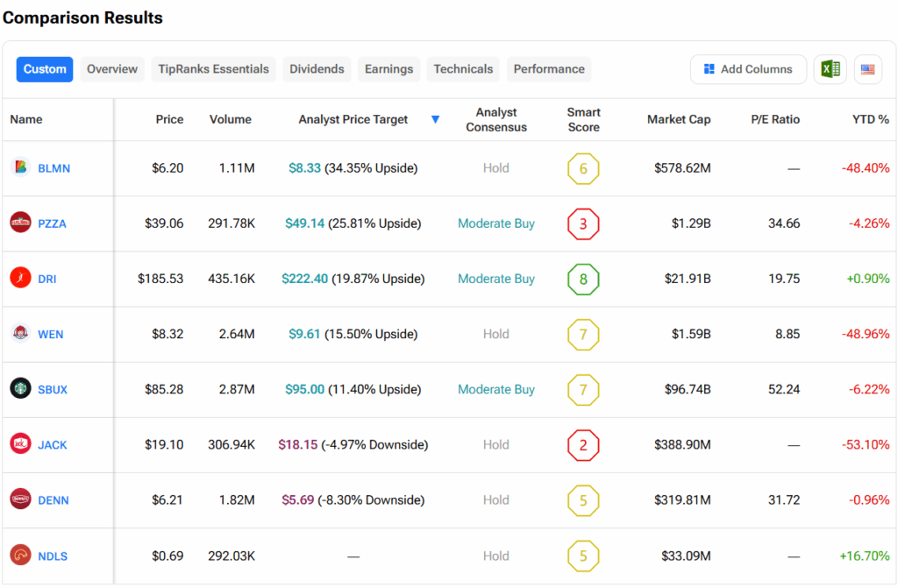Viewport: 898px width, 588px height.
Task: Open the TipRanks Essentials tab
Action: click(x=213, y=69)
